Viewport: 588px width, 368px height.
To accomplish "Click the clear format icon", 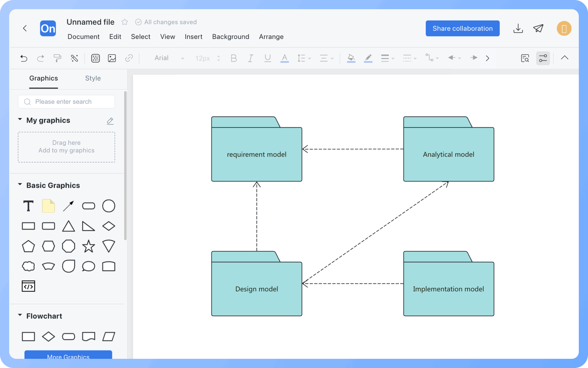I will [x=74, y=58].
